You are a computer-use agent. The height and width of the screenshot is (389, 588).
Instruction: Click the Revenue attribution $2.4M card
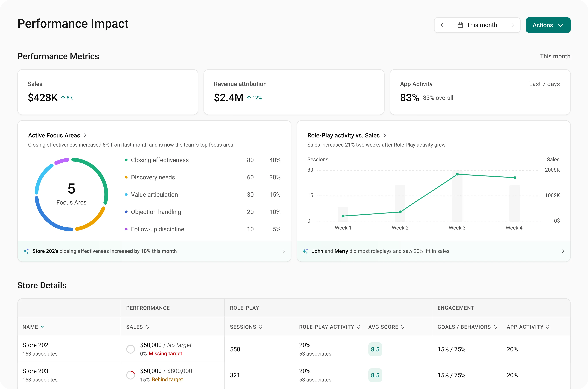tap(294, 92)
